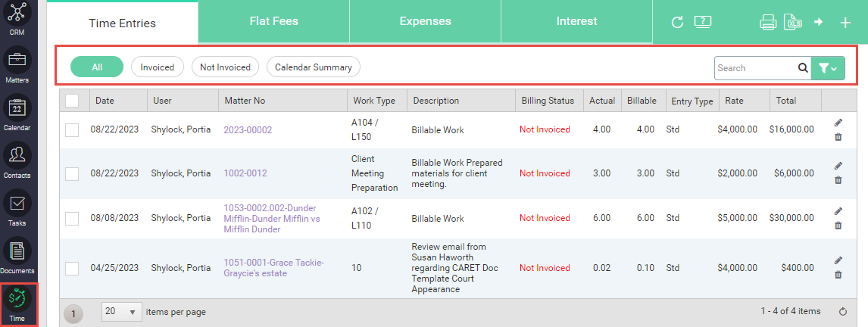This screenshot has height=327, width=868.
Task: Export entries to XLS file
Action: coord(793,23)
